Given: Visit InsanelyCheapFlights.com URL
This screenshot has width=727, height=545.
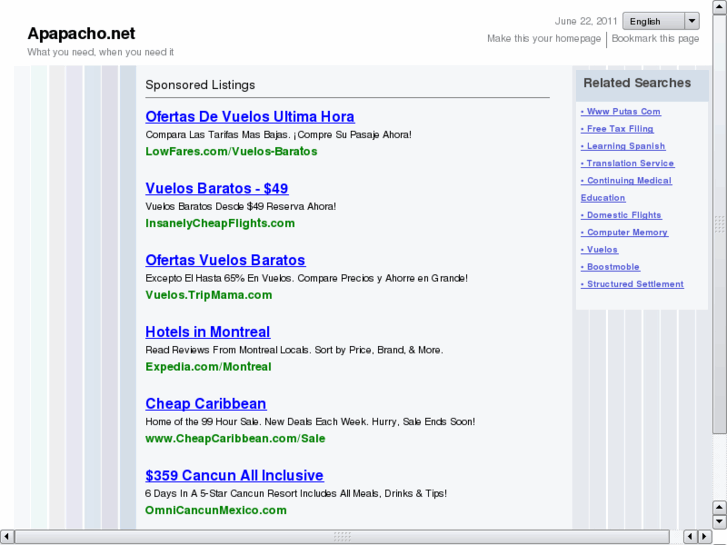Looking at the screenshot, I should [x=220, y=223].
